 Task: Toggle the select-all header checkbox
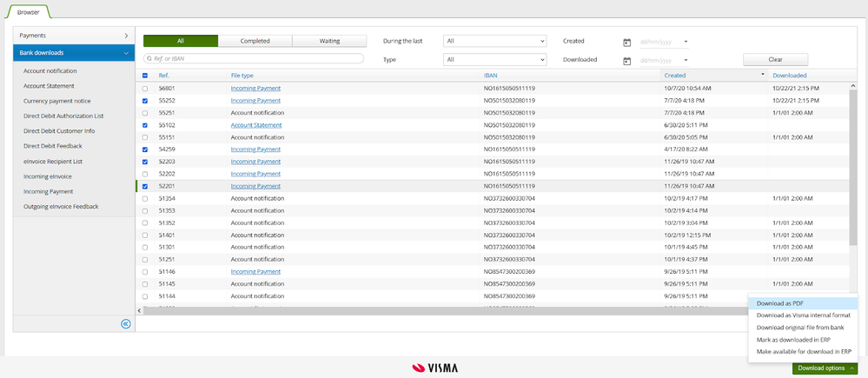(x=145, y=76)
